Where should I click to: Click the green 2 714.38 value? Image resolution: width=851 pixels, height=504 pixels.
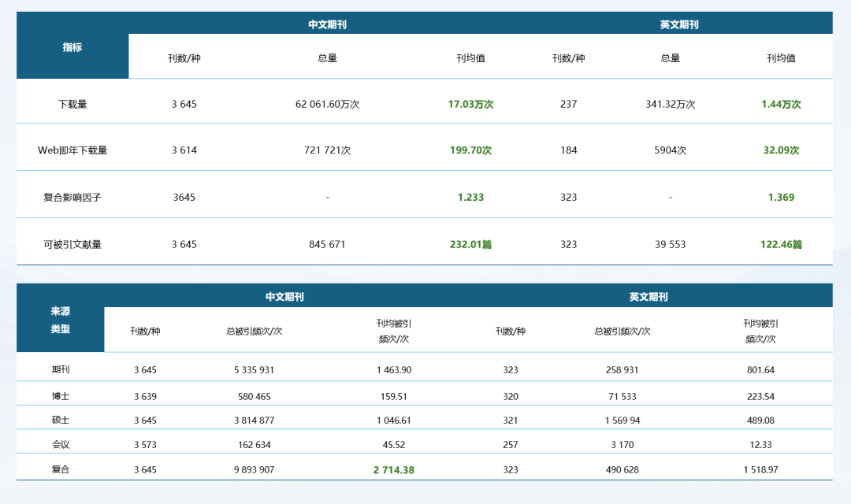[x=393, y=470]
